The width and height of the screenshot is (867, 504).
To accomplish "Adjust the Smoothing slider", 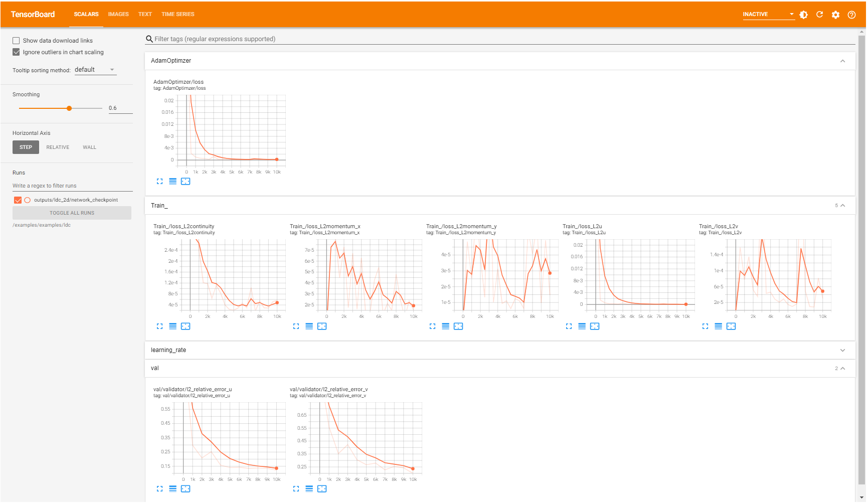I will tap(69, 108).
